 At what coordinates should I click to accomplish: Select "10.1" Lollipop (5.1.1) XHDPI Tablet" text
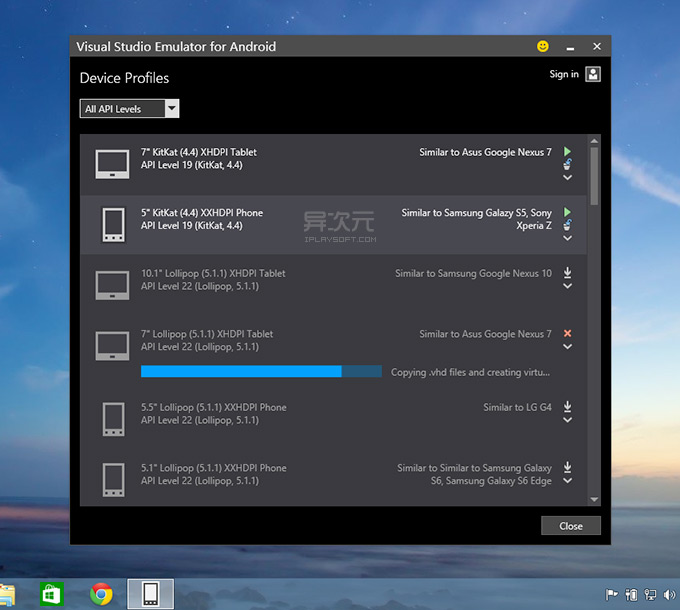pos(213,274)
